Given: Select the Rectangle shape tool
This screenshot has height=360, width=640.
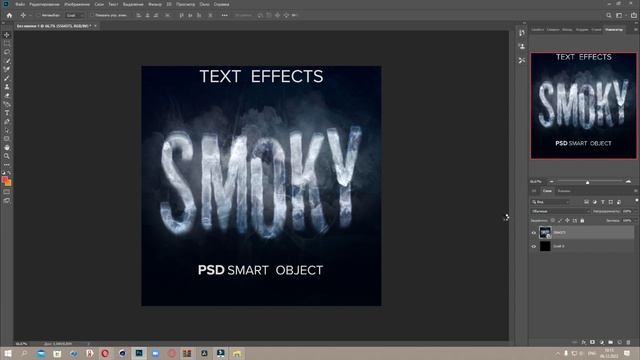Looking at the screenshot, I should pos(7,139).
